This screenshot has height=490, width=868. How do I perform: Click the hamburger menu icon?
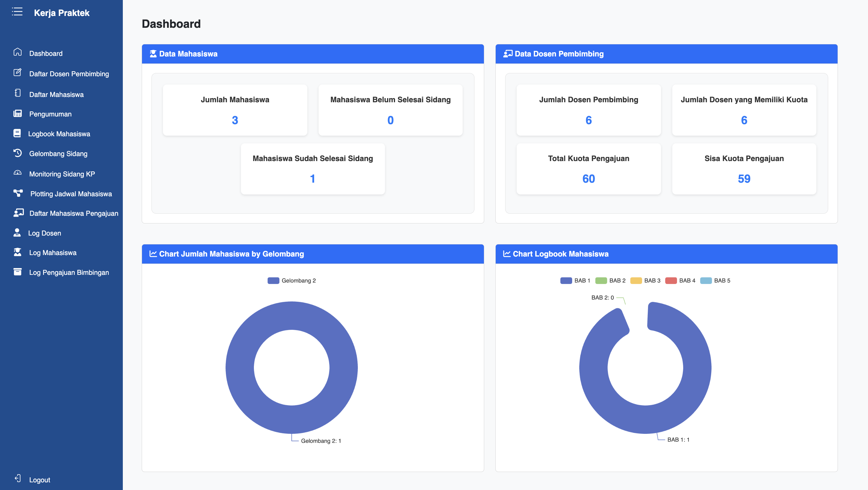[x=17, y=12]
